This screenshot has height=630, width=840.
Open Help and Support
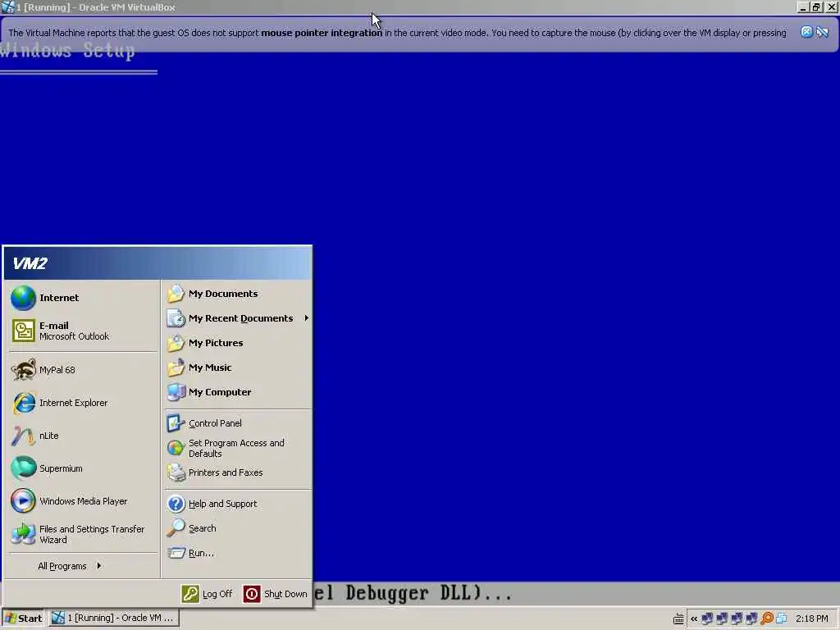tap(237, 504)
